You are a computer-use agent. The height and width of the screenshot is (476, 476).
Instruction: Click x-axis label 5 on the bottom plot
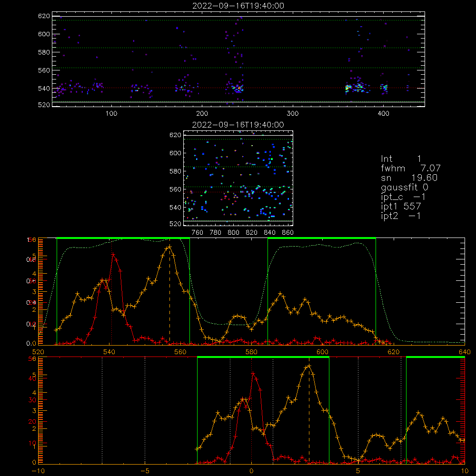pos(358,471)
